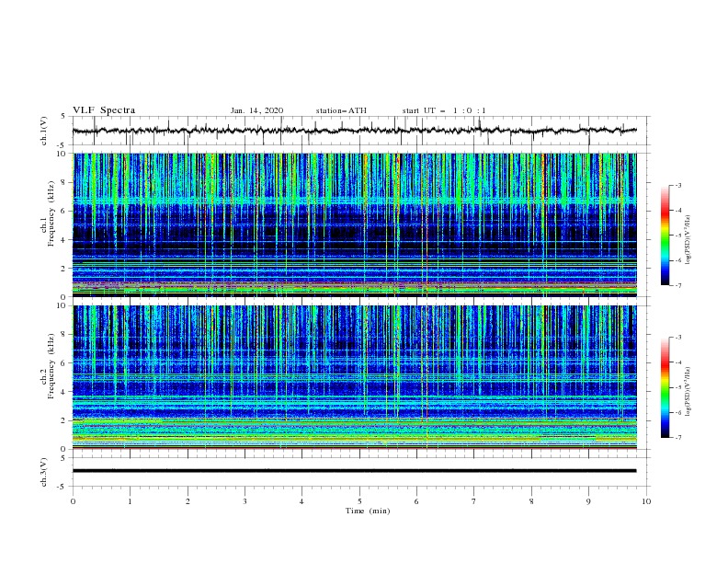The width and height of the screenshot is (728, 563).
Task: Click the 'VLF Spectra' title text
Action: [104, 110]
